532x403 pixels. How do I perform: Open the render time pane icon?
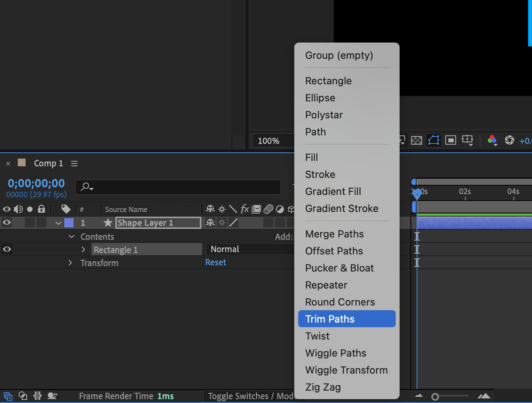52,396
